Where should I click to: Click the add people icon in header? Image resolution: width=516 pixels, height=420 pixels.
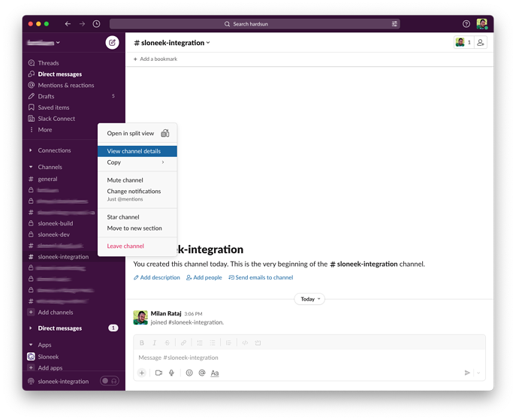481,43
